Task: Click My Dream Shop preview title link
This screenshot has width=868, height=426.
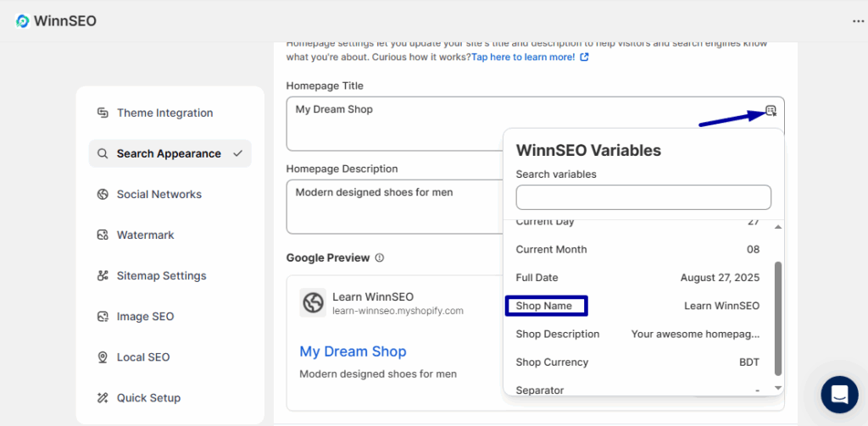Action: coord(353,351)
